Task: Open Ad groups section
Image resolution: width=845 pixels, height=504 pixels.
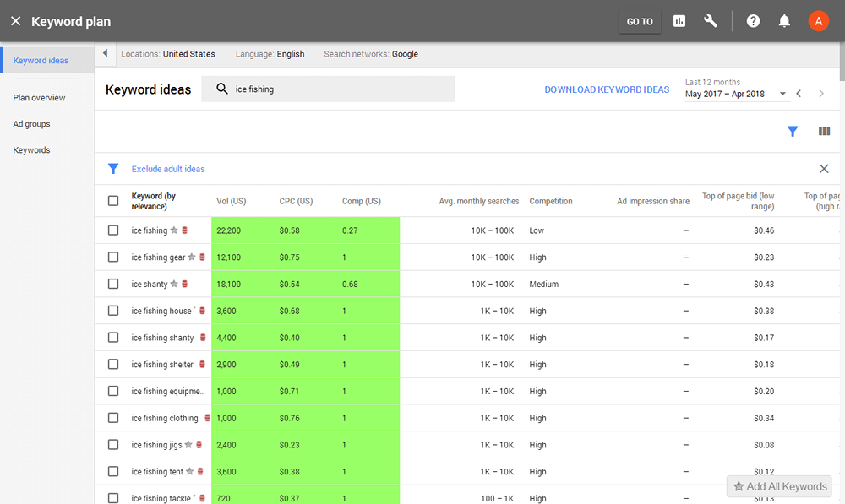Action: pyautogui.click(x=32, y=124)
